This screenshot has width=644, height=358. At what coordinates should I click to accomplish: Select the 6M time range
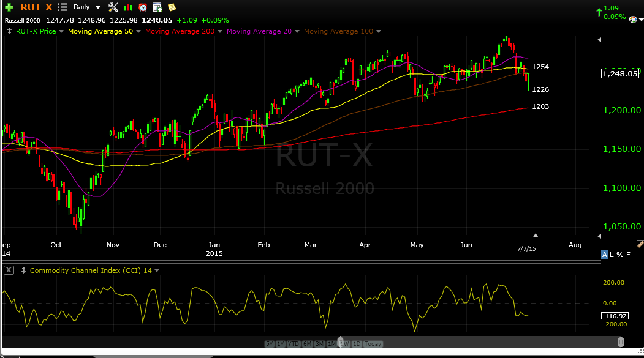pos(307,344)
